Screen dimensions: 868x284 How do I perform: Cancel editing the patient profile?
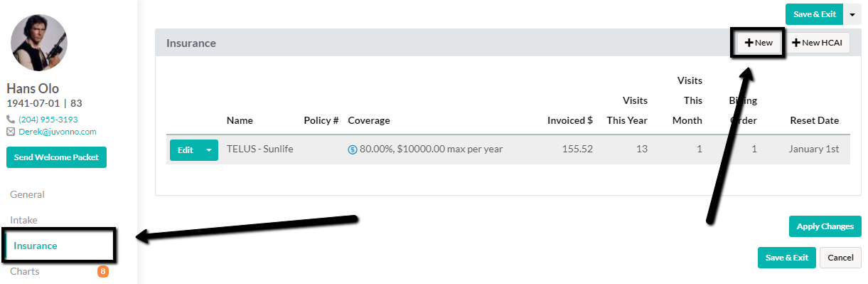tap(840, 258)
